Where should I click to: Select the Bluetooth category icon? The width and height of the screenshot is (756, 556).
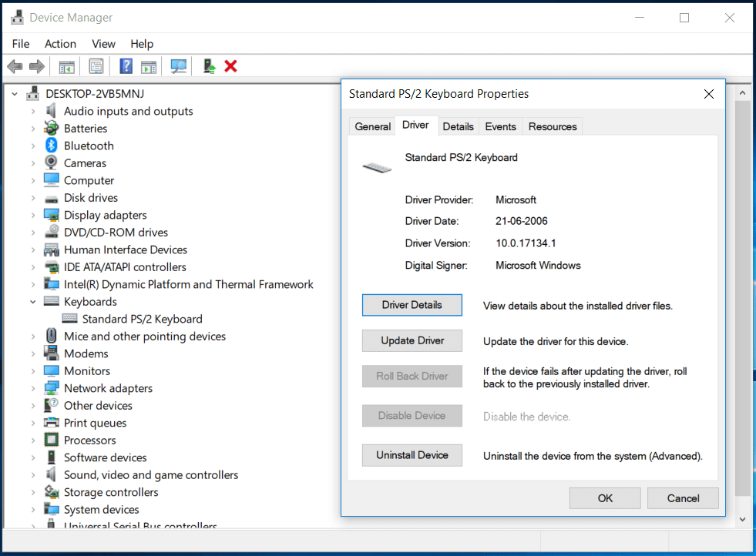(x=51, y=146)
